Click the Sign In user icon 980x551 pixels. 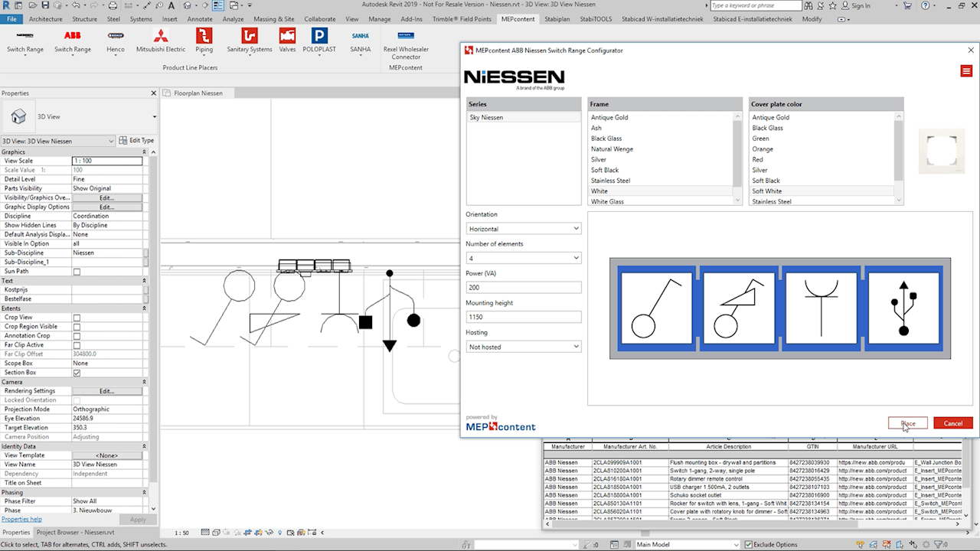tap(844, 5)
